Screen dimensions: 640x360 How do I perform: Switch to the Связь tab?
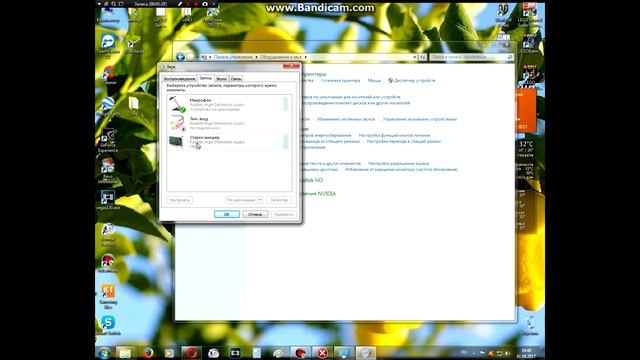[x=236, y=78]
